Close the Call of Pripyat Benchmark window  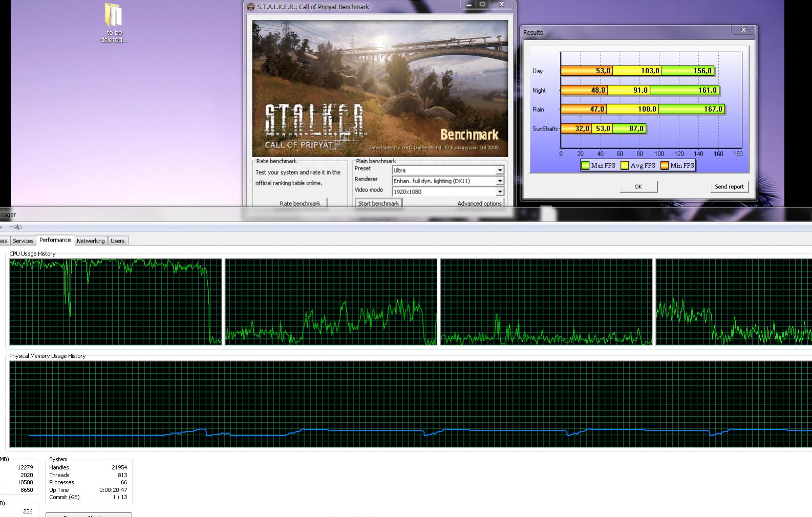pos(502,5)
